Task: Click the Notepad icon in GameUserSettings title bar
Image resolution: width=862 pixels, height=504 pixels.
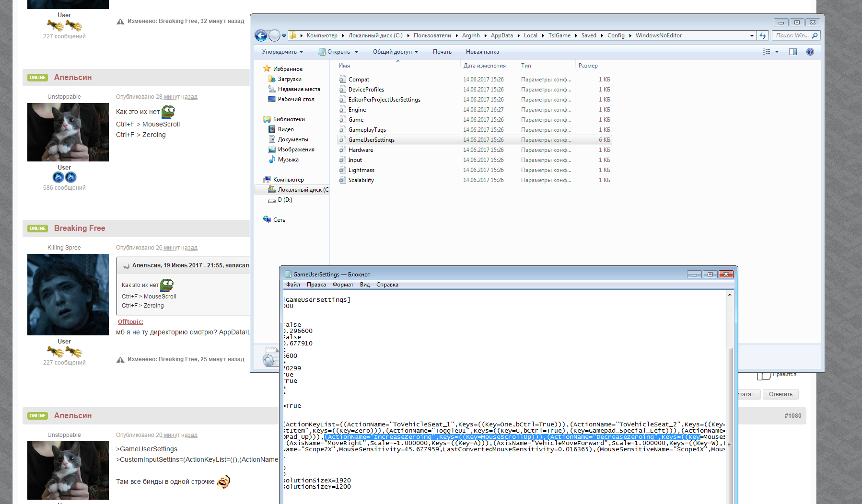Action: 288,274
